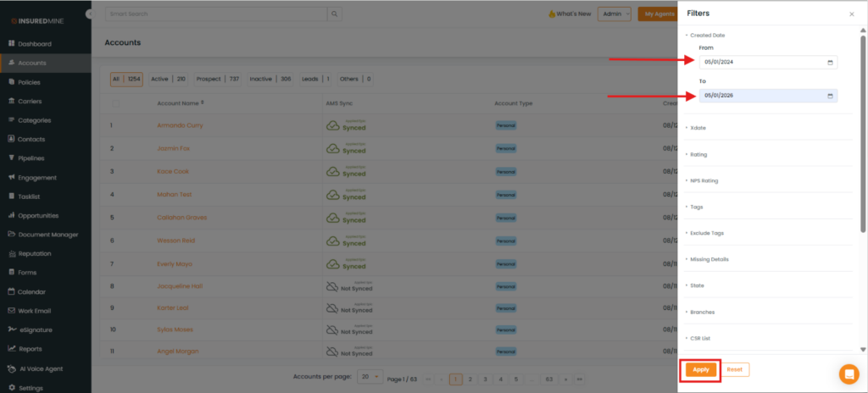Image resolution: width=868 pixels, height=393 pixels.
Task: Open the Jacqueline Hall account
Action: [x=181, y=286]
